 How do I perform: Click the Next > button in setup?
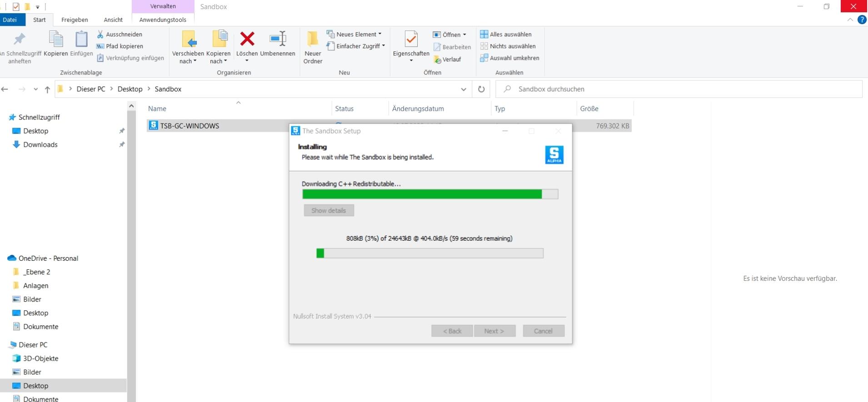pyautogui.click(x=494, y=331)
